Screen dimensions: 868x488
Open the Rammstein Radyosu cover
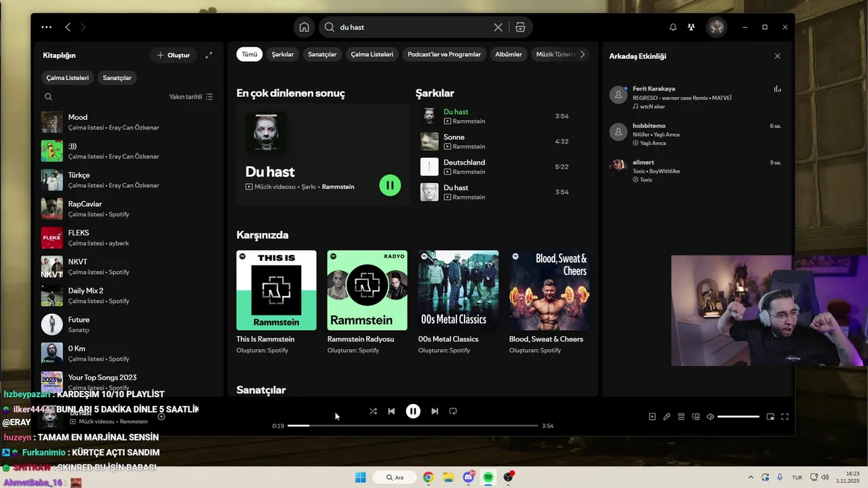(x=367, y=290)
